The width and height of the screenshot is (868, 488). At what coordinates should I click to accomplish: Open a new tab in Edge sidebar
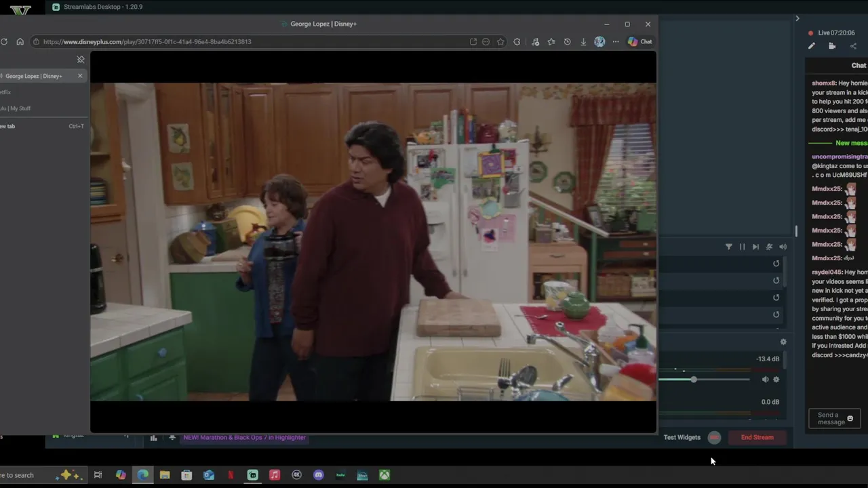click(43, 126)
